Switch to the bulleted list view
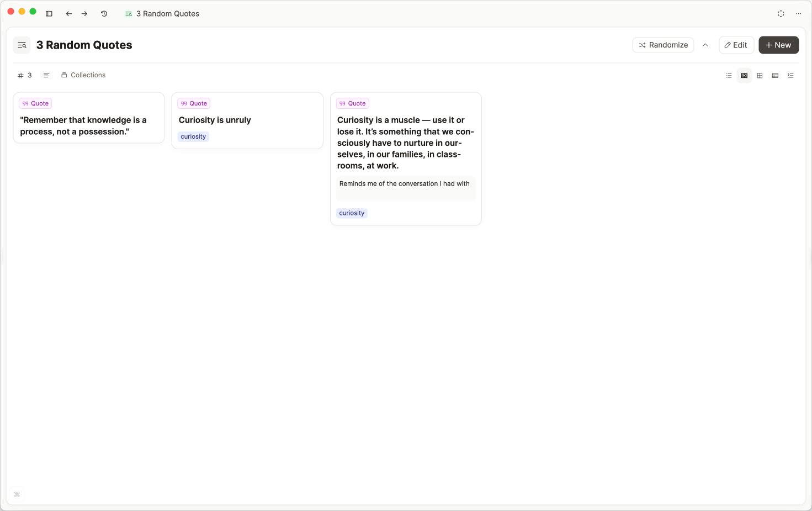The height and width of the screenshot is (511, 812). 729,76
